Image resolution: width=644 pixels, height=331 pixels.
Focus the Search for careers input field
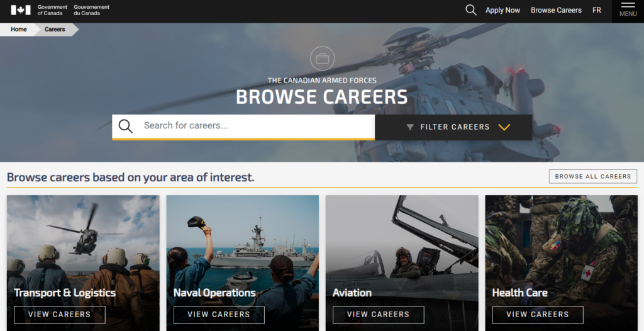tap(255, 126)
